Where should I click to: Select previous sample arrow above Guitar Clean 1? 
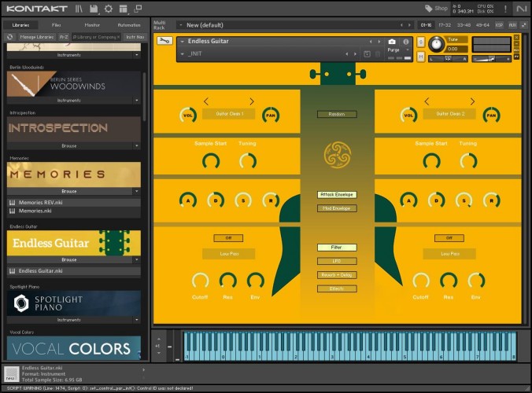[x=206, y=101]
